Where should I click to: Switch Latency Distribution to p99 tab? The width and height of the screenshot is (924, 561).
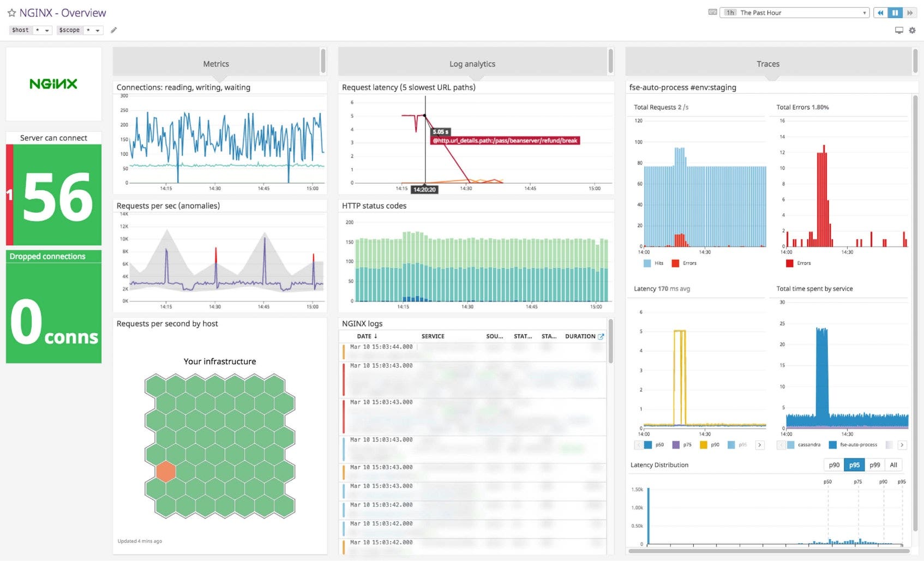point(875,465)
